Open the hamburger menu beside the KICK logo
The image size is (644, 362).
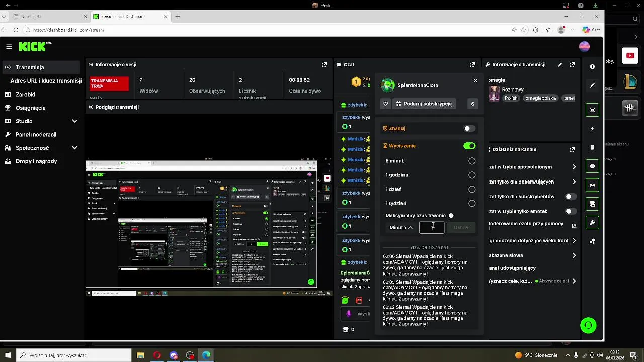tap(9, 47)
